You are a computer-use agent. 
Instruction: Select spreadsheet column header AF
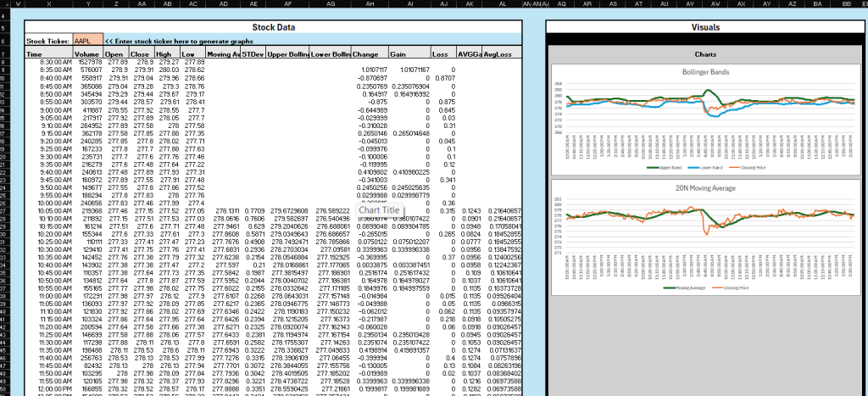click(287, 4)
